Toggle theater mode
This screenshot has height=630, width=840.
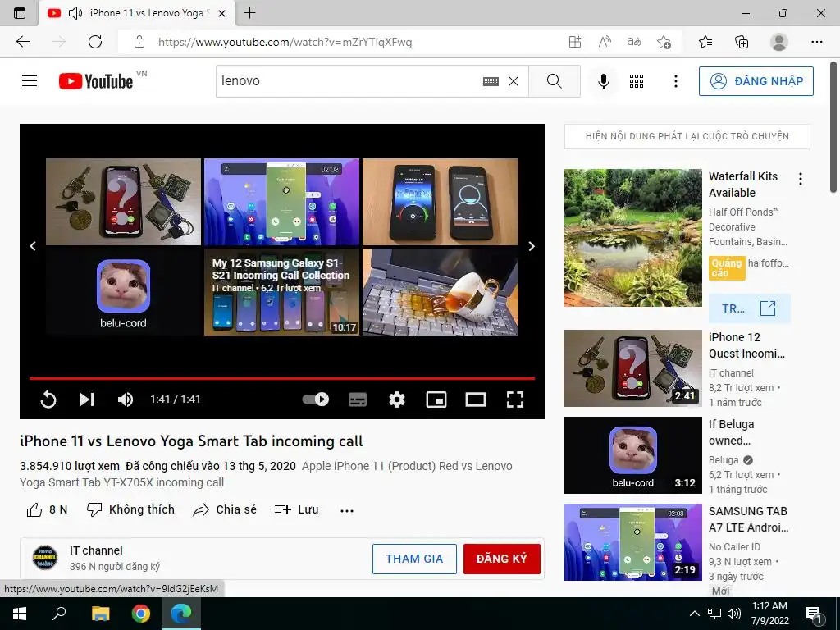476,399
